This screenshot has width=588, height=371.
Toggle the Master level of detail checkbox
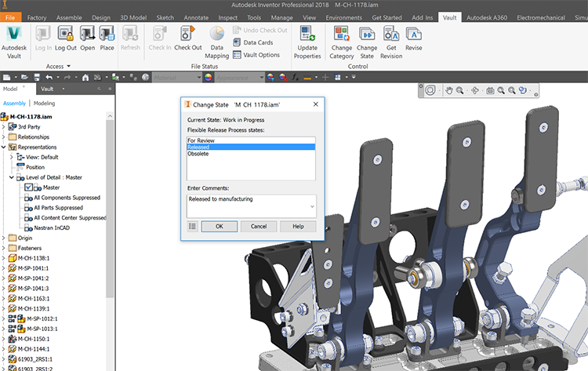coord(28,187)
